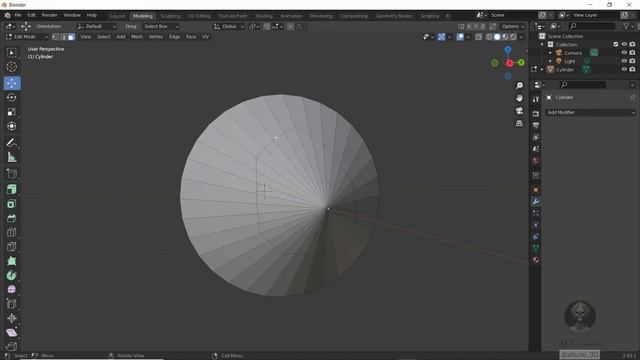Activate the Move tool in toolbar
This screenshot has height=360, width=640.
tap(12, 83)
